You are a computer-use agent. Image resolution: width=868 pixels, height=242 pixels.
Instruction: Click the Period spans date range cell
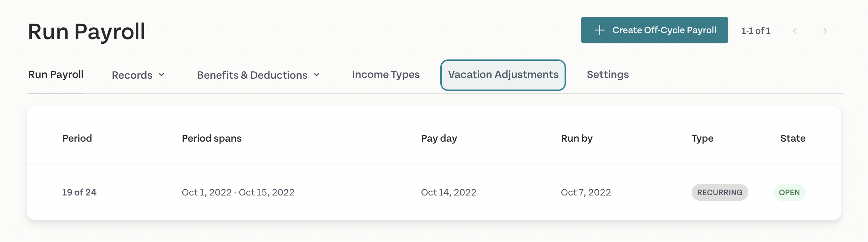238,192
